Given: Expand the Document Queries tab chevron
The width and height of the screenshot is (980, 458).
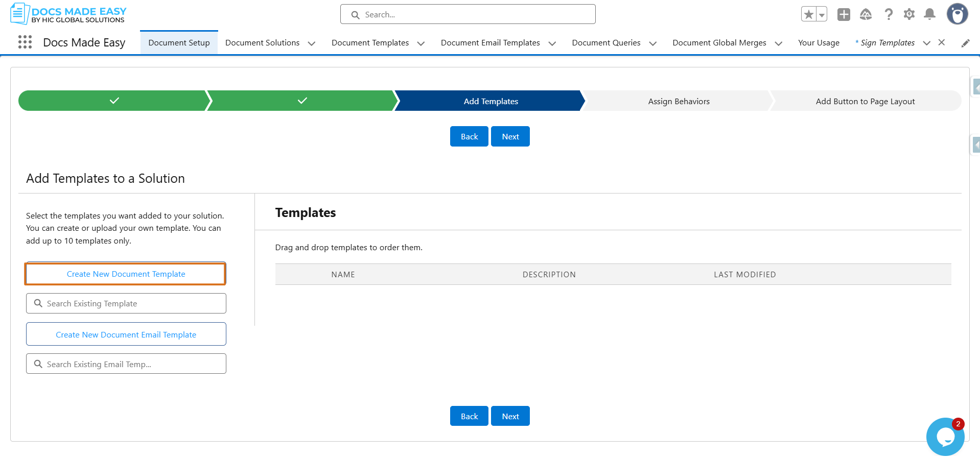Looking at the screenshot, I should [652, 43].
